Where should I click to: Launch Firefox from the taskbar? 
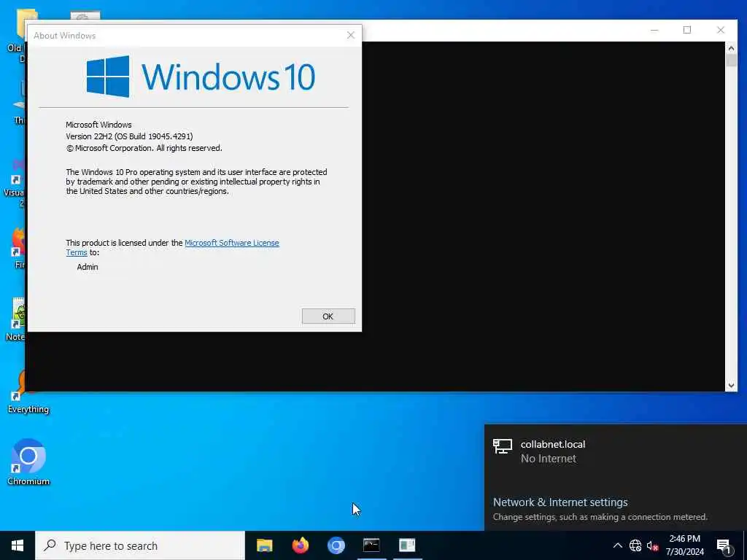click(300, 545)
